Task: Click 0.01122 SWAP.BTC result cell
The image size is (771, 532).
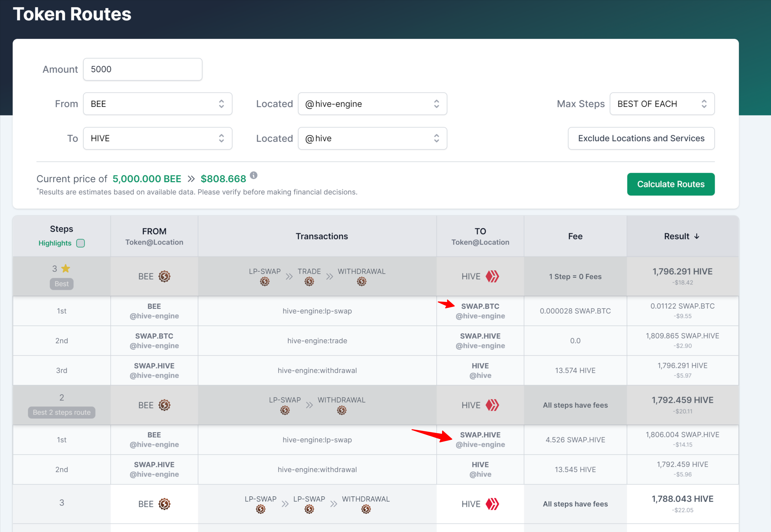Action: coord(682,311)
